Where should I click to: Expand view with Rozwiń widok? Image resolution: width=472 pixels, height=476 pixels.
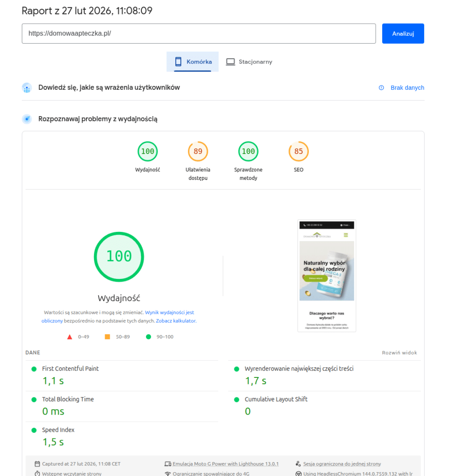pos(399,353)
